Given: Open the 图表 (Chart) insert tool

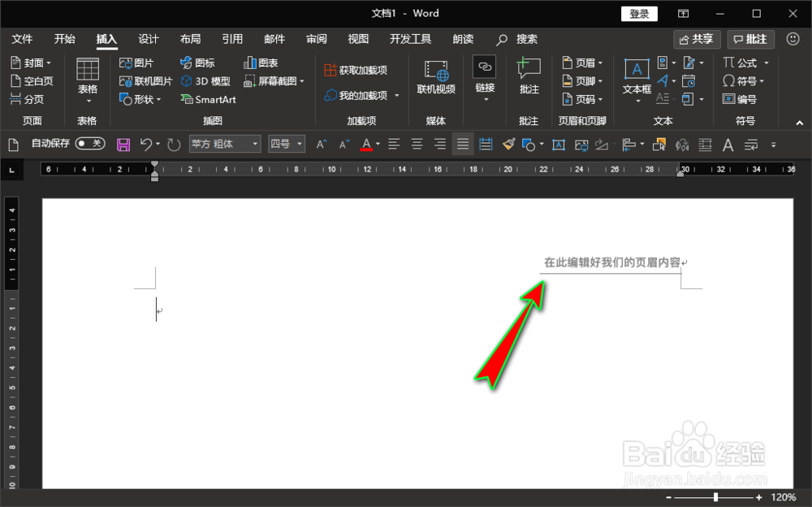Looking at the screenshot, I should pyautogui.click(x=266, y=62).
